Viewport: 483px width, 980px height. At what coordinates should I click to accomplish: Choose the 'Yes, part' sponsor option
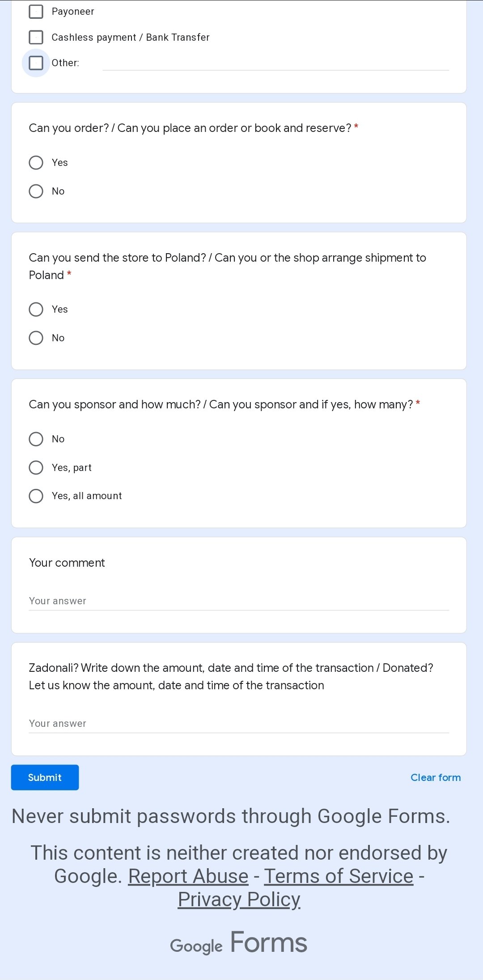[x=36, y=468]
